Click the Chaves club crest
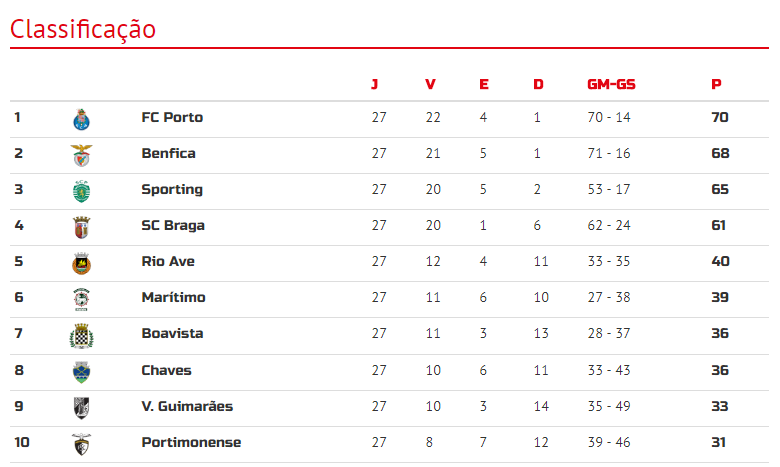This screenshot has width=780, height=467. click(81, 372)
